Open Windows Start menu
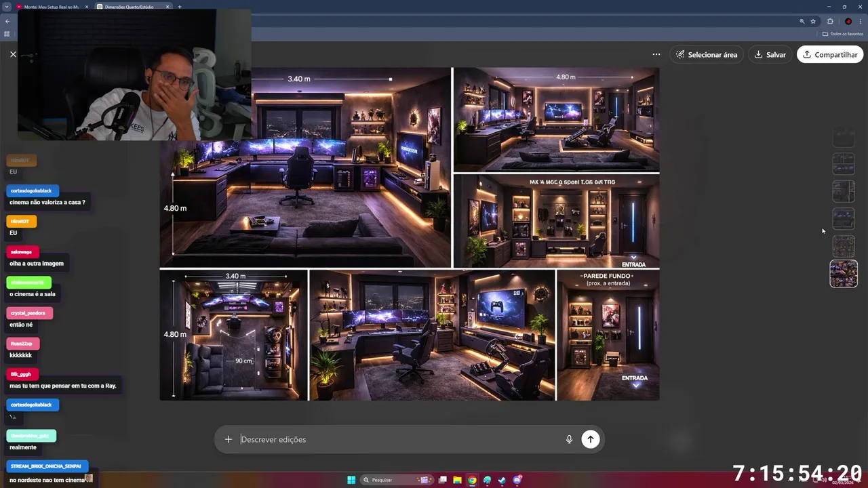Viewport: 868px width, 488px height. pos(351,480)
